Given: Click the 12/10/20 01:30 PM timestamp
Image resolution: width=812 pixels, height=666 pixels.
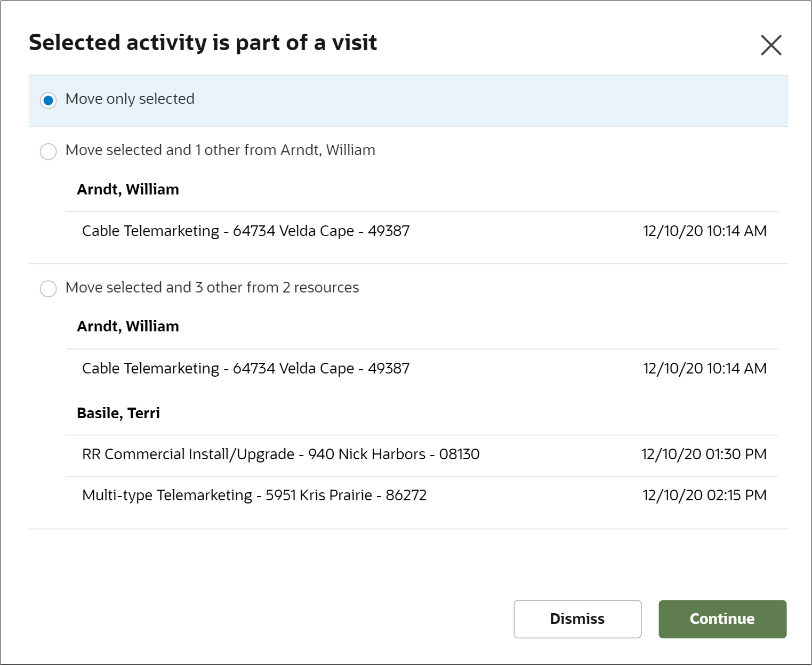Looking at the screenshot, I should click(x=704, y=454).
